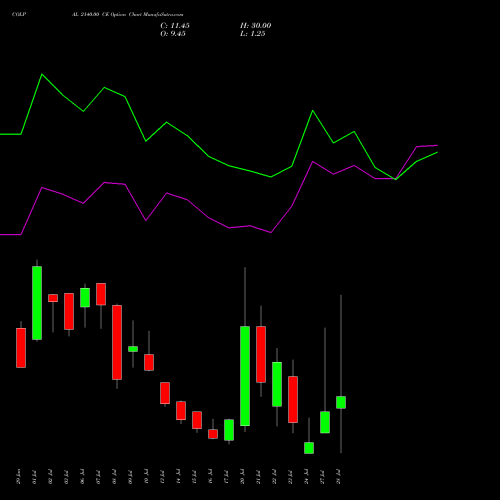Select the 01 Jul date label
This screenshot has height=500, width=500.
[34, 477]
